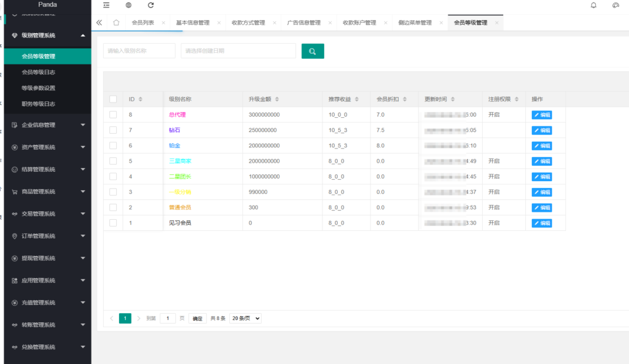Sort the table by 升级金额 column
Image resolution: width=629 pixels, height=364 pixels.
click(277, 99)
